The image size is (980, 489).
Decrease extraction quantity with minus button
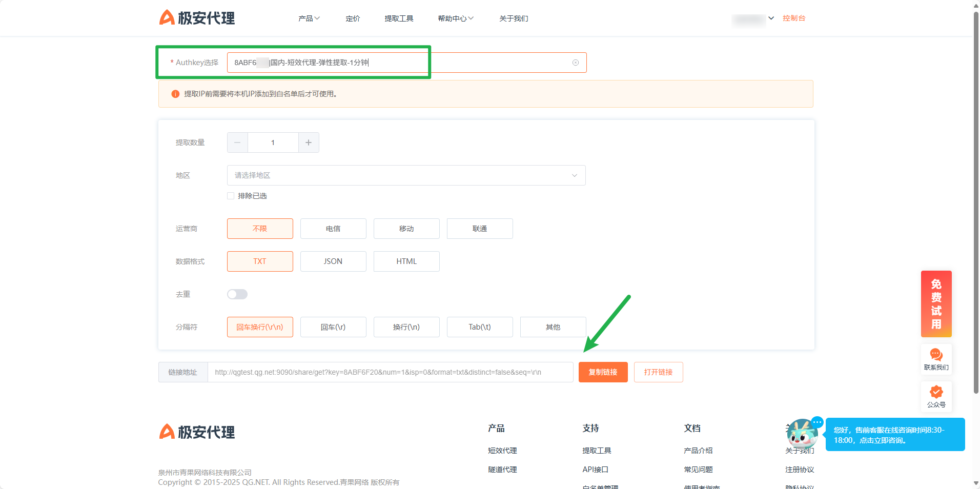point(237,142)
